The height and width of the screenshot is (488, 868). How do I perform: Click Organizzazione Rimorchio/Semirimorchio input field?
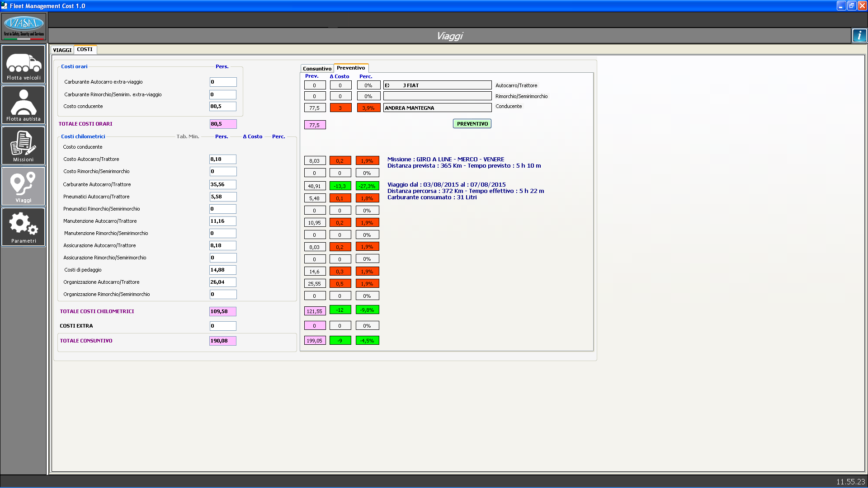pos(223,294)
